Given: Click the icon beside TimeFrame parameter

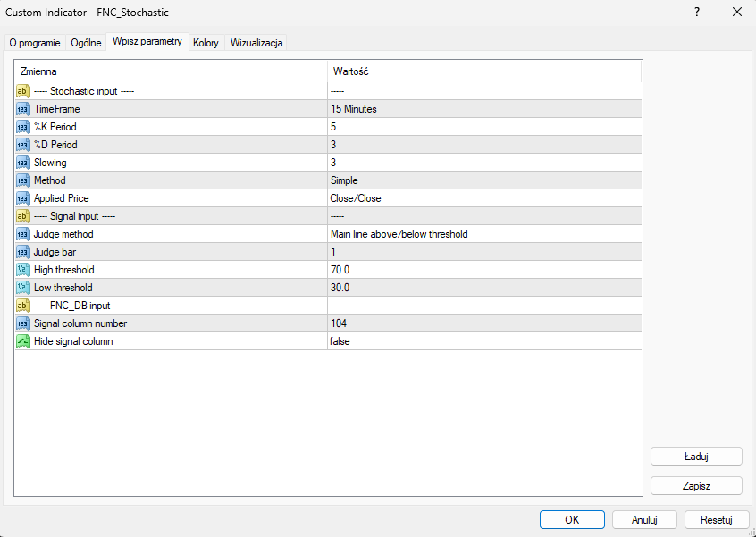Looking at the screenshot, I should pos(23,109).
